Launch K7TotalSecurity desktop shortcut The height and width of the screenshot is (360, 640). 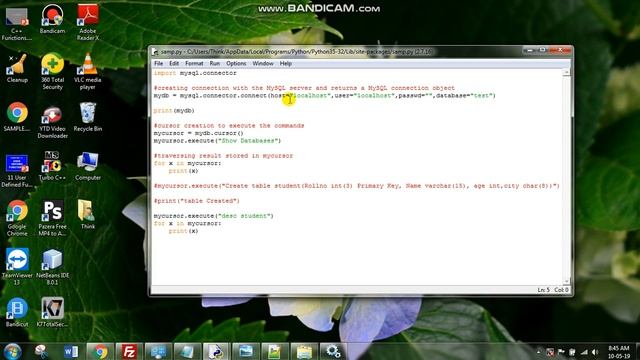(x=52, y=313)
